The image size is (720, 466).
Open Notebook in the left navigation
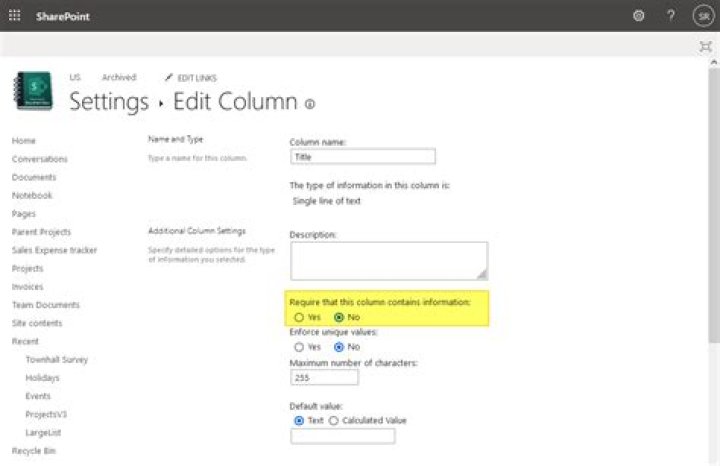tap(32, 196)
